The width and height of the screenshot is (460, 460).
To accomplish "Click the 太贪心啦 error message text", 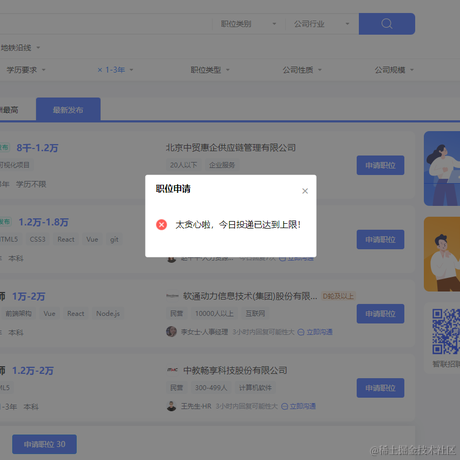I will (x=238, y=225).
